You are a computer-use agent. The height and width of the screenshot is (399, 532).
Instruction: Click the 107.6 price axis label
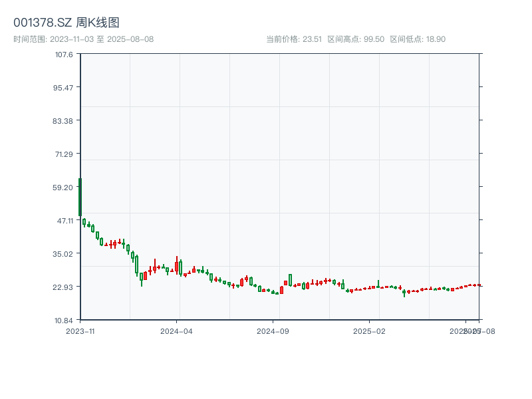coord(65,55)
